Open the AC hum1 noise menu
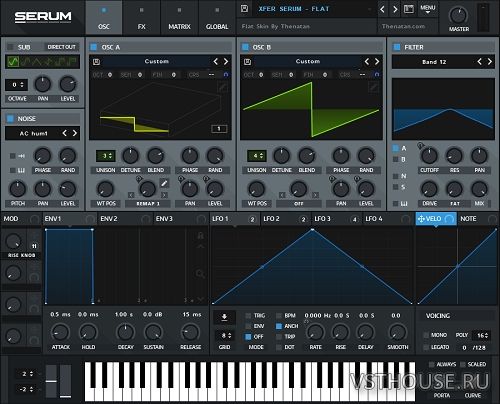This screenshot has width=500, height=404. click(x=33, y=134)
